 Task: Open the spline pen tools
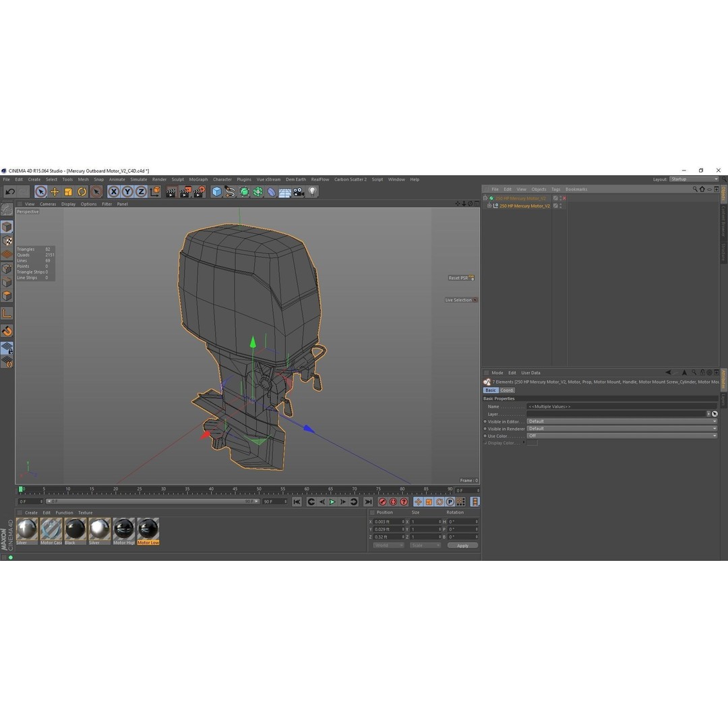(231, 191)
